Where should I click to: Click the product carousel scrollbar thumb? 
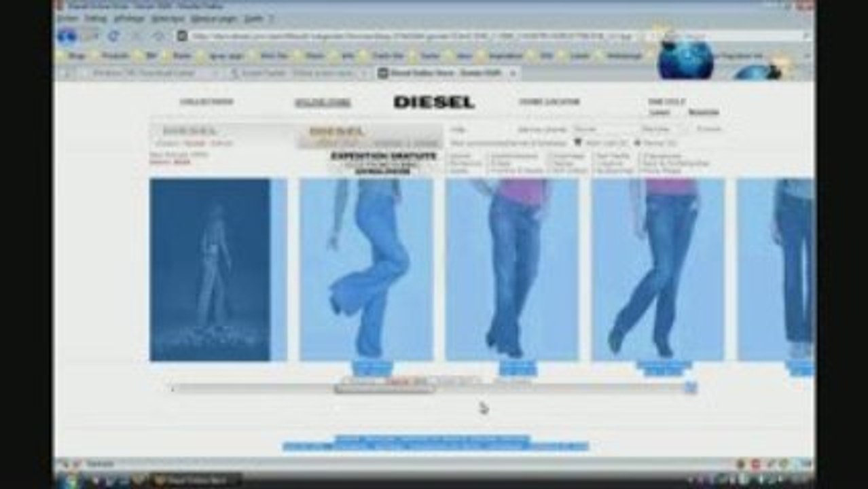[384, 389]
